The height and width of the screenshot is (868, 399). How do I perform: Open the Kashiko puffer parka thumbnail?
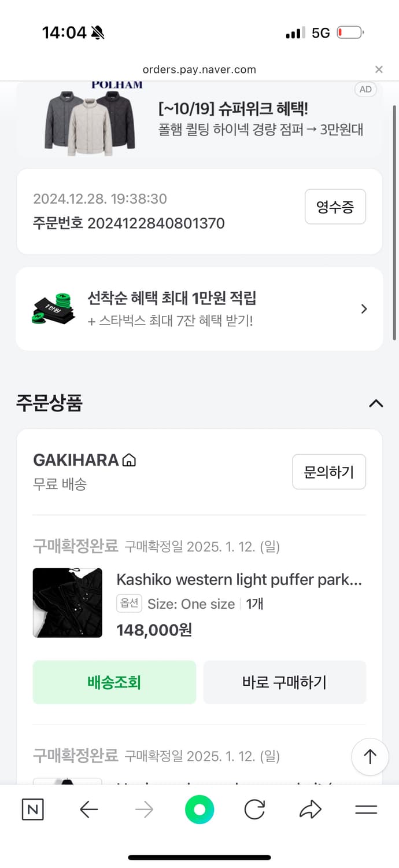pos(68,602)
